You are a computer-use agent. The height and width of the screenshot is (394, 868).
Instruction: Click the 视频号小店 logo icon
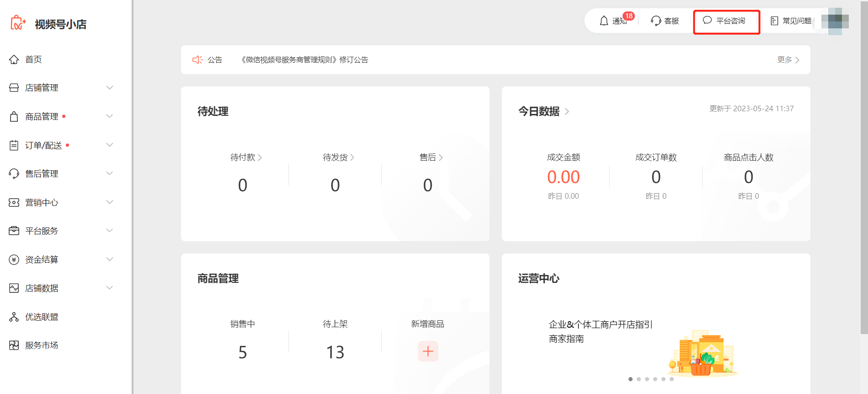pyautogui.click(x=18, y=23)
